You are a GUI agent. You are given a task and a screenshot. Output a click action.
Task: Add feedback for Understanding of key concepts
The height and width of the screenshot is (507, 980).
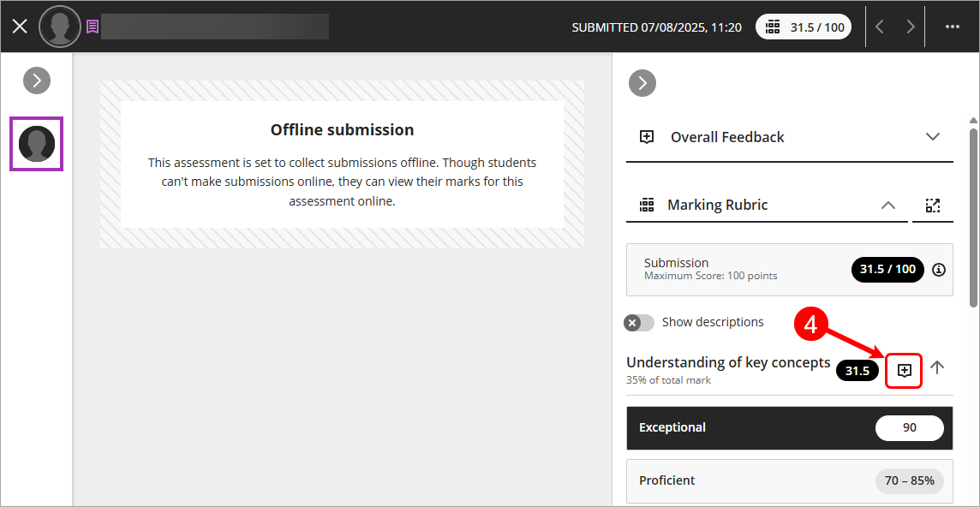pyautogui.click(x=905, y=370)
